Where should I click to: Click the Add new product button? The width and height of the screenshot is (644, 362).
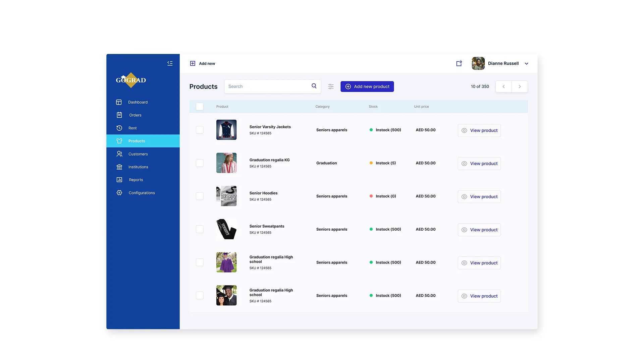(x=367, y=86)
